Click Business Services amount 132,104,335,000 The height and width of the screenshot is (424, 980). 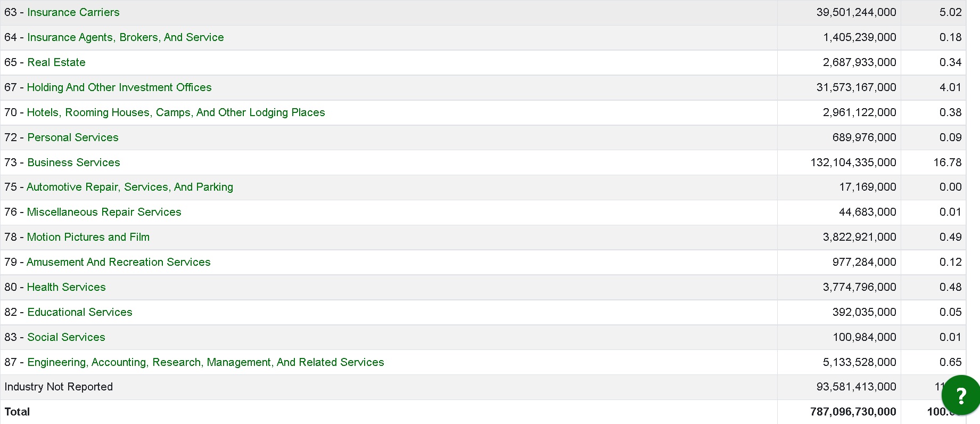click(853, 162)
